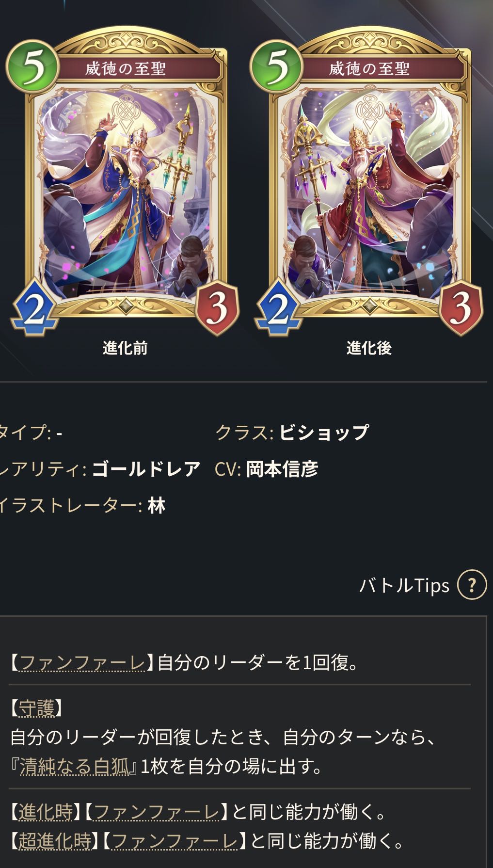
Task: Click the 威徳の至聖 title on 進化前 card
Action: pyautogui.click(x=126, y=68)
